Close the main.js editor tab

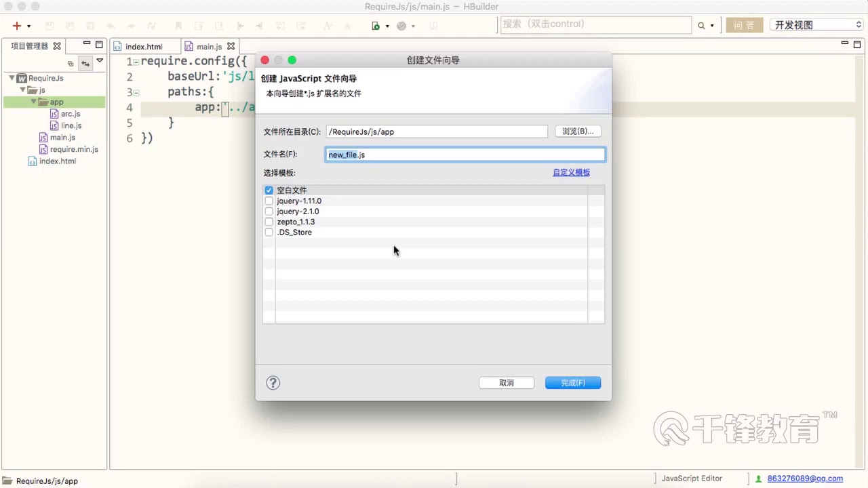(x=231, y=46)
